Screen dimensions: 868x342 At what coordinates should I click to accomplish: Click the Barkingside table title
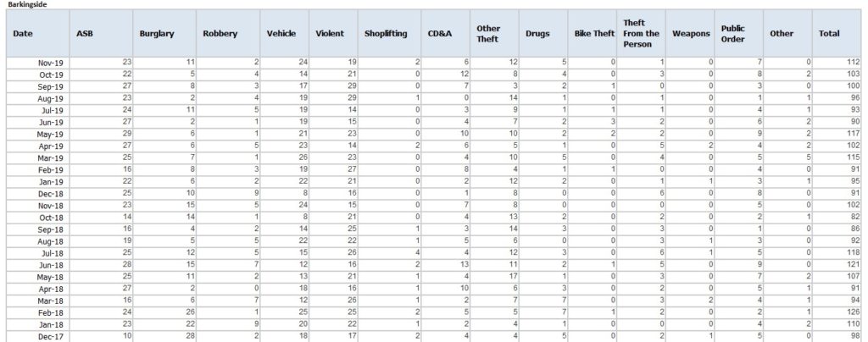pyautogui.click(x=26, y=5)
